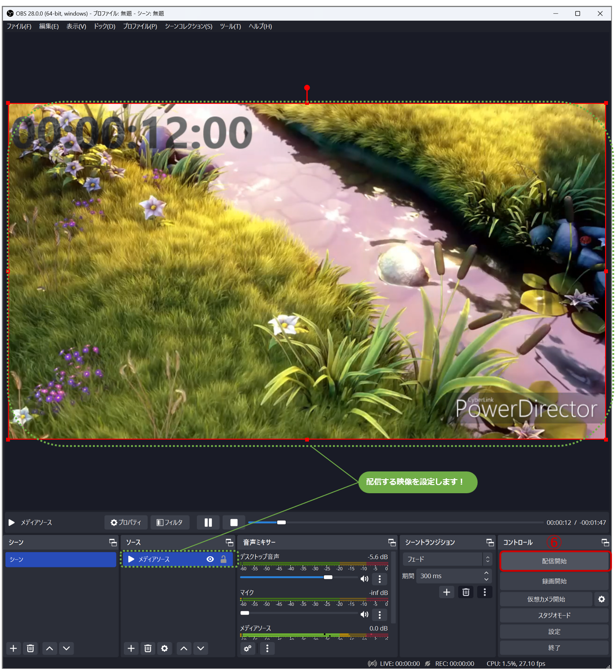
Task: Open 設定 settings
Action: pos(554,632)
